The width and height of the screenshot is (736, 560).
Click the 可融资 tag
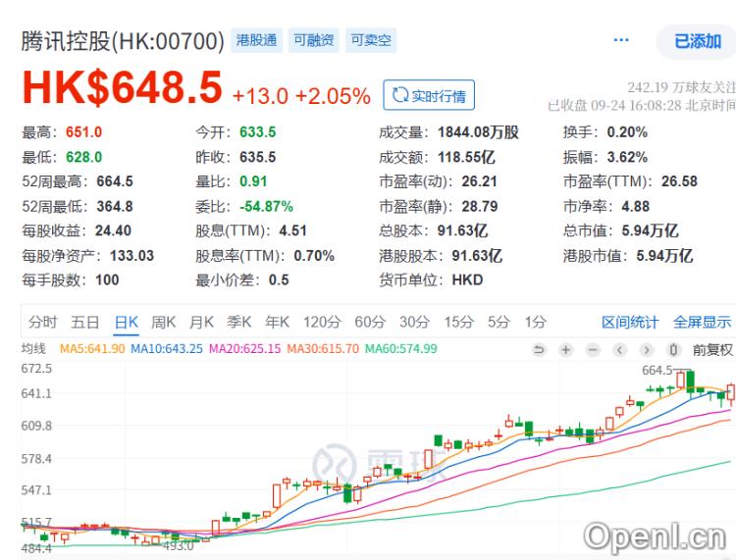(314, 40)
